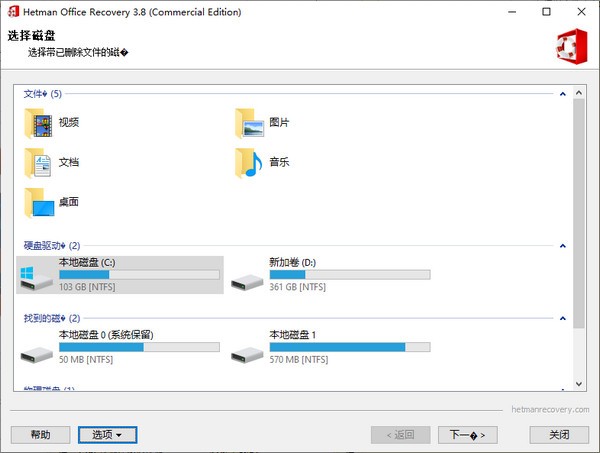Open the 桌面 desktop folder icon
Viewport: 600px width, 453px height.
click(x=39, y=203)
